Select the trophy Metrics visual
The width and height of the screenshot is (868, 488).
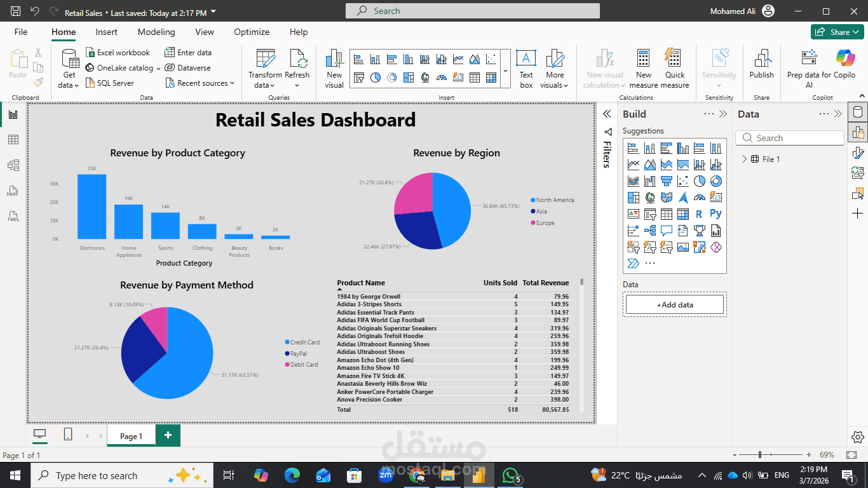tap(700, 231)
